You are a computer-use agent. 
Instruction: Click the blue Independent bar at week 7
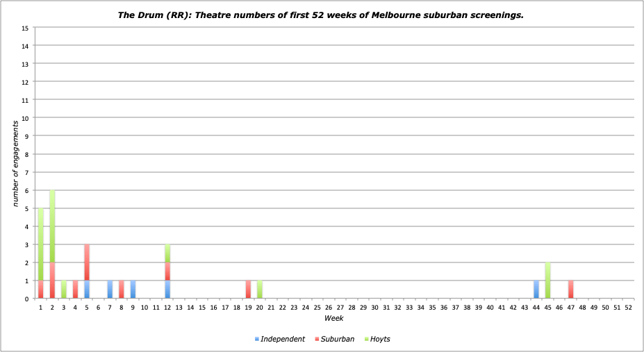(x=110, y=290)
